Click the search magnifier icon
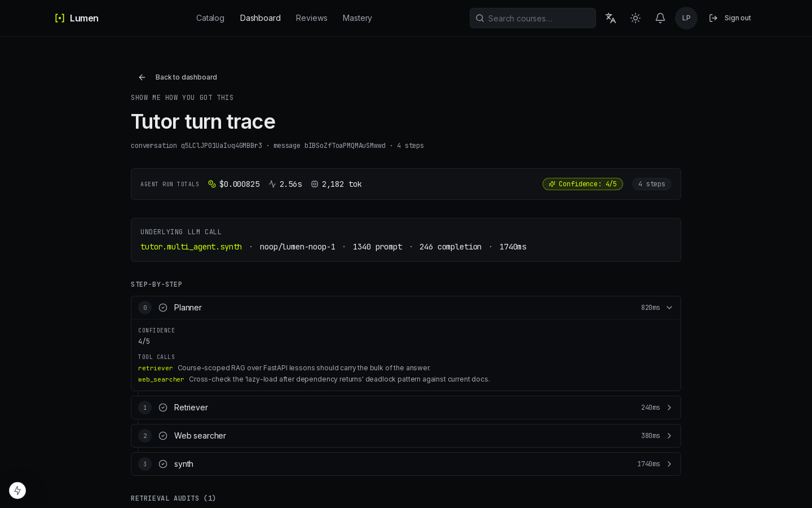Viewport: 812px width, 508px height. click(x=480, y=18)
